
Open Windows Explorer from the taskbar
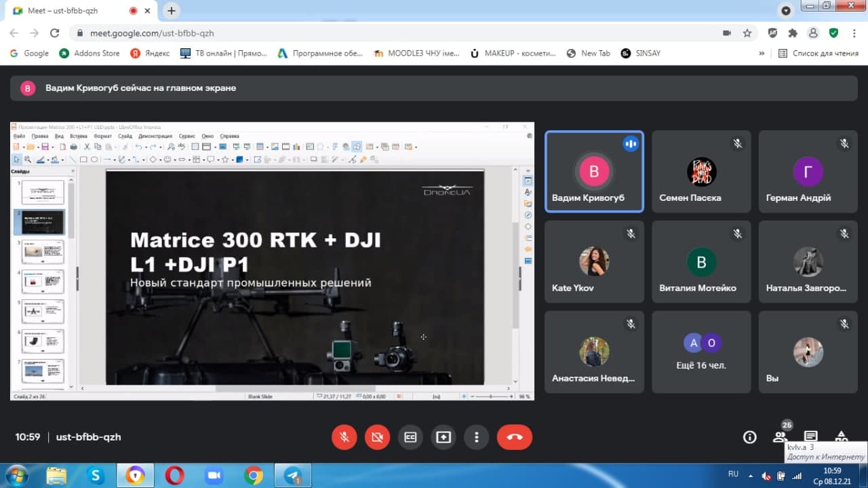56,475
